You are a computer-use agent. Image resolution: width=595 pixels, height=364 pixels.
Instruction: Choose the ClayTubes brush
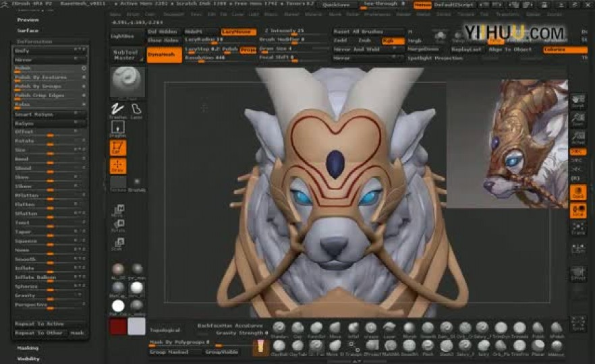tap(297, 347)
